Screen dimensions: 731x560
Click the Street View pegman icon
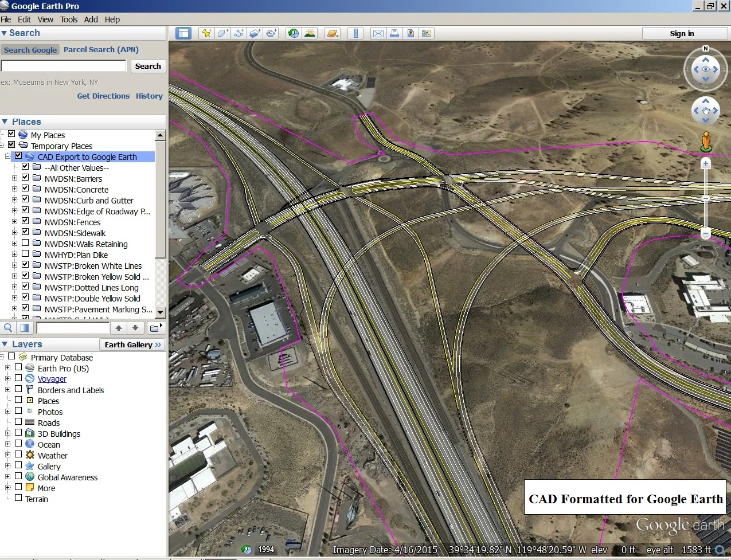point(706,142)
